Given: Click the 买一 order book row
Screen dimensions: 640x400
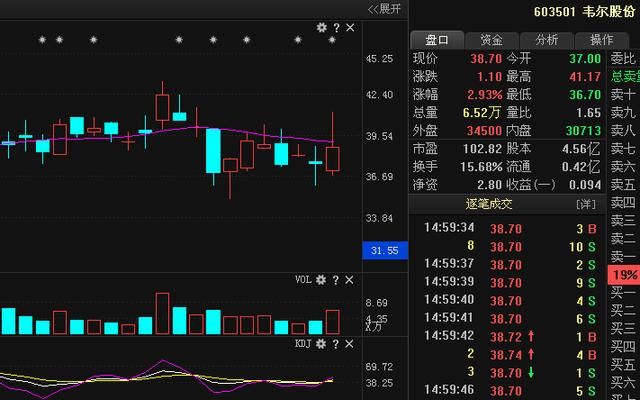Looking at the screenshot, I should (624, 292).
